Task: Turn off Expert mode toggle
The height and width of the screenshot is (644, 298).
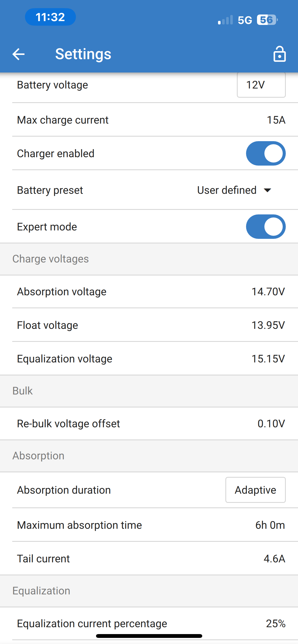Action: coord(266,227)
